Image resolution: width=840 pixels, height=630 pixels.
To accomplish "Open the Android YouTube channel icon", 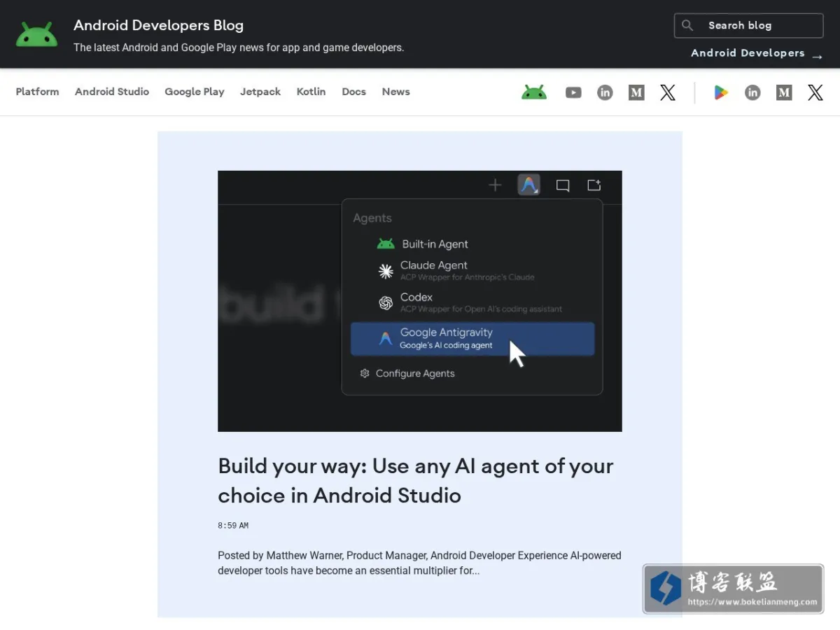I will (573, 92).
